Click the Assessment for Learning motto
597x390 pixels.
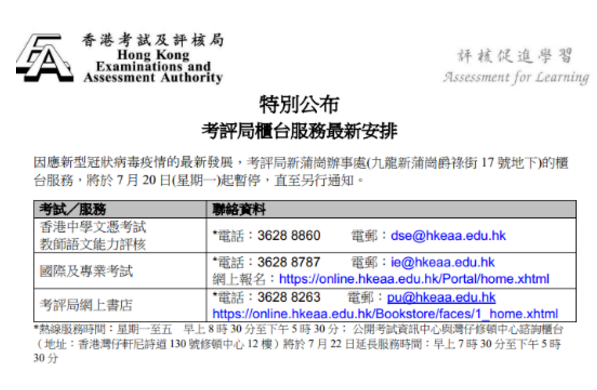(x=516, y=78)
